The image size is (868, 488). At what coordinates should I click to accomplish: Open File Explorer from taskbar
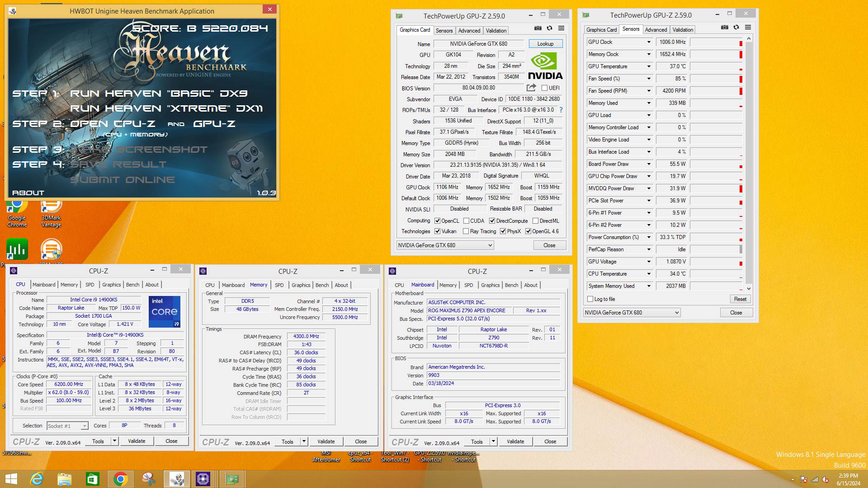pos(65,479)
